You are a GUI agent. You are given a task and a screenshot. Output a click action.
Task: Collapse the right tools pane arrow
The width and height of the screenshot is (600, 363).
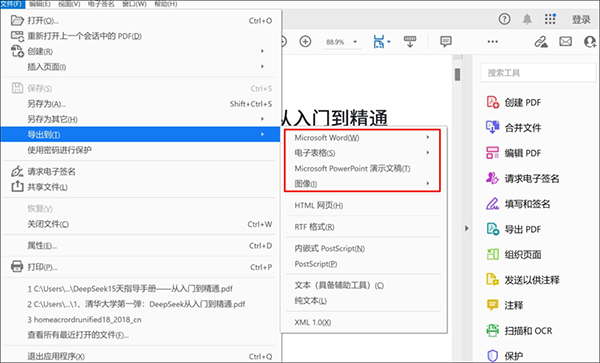click(466, 228)
